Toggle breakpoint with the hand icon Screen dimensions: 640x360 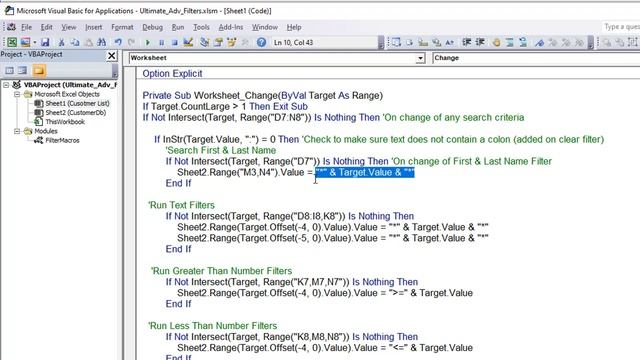tap(496, 42)
